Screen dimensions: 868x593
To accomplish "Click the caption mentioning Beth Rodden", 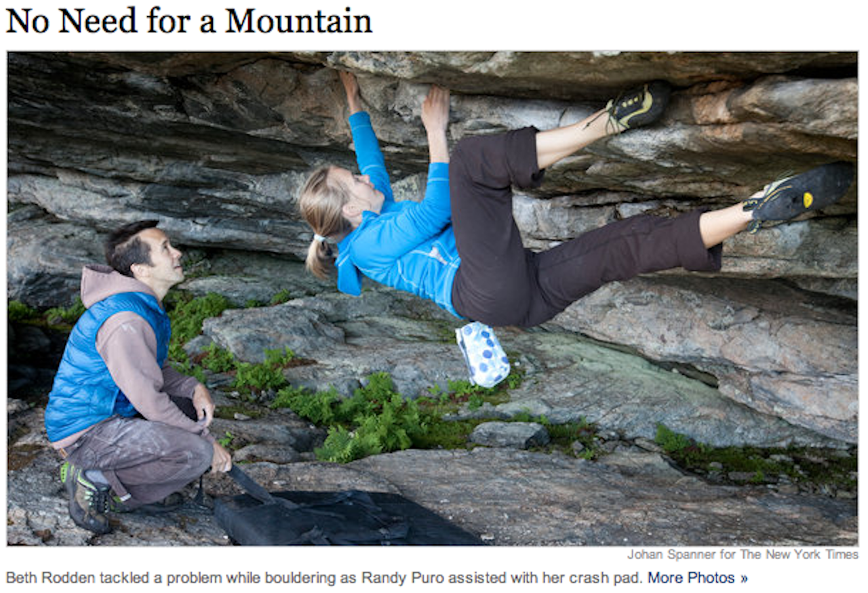I will tap(324, 578).
